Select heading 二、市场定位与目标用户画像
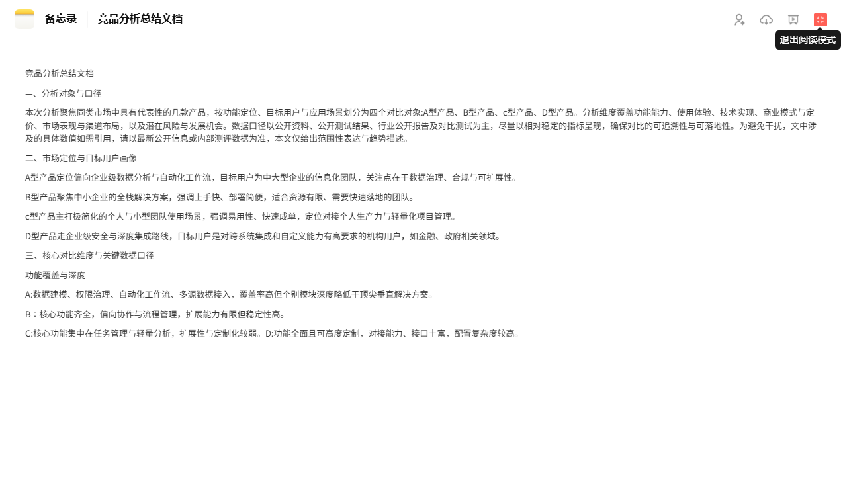The image size is (843, 504). click(x=81, y=158)
